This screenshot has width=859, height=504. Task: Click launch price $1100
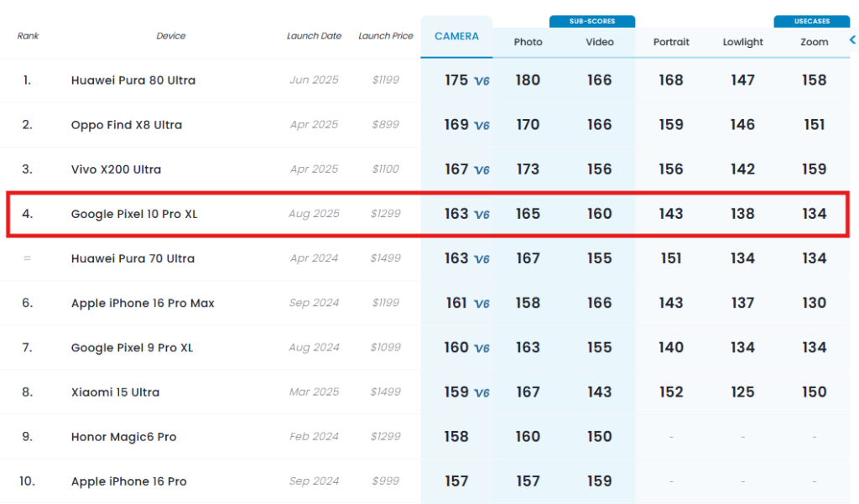(x=386, y=169)
